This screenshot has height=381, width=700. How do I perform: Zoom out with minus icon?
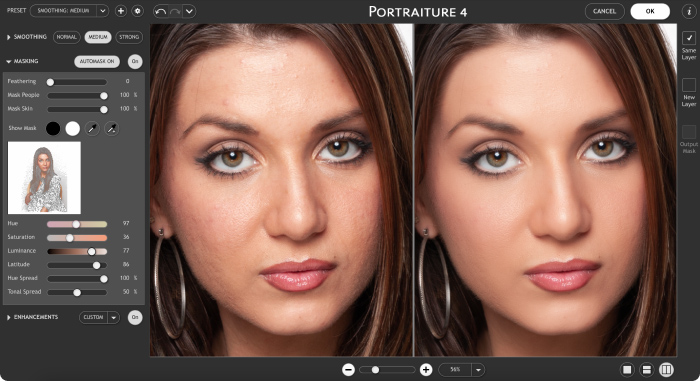coord(348,369)
